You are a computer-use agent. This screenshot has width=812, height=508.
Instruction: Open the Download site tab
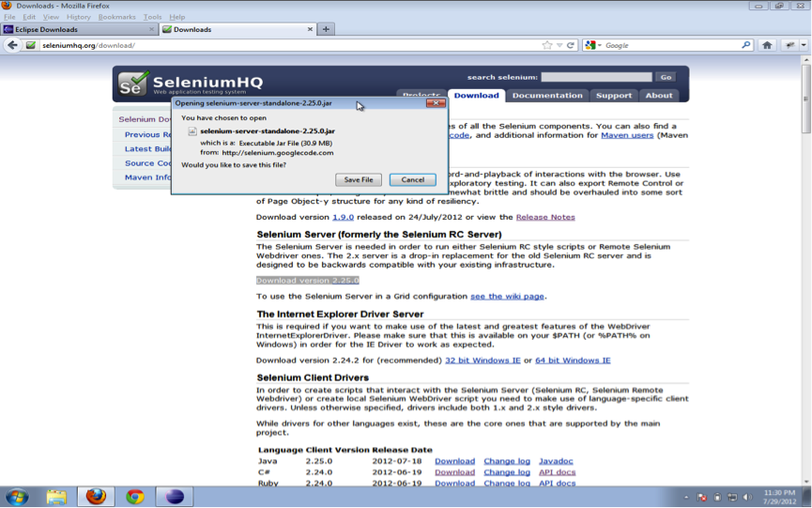coord(477,95)
